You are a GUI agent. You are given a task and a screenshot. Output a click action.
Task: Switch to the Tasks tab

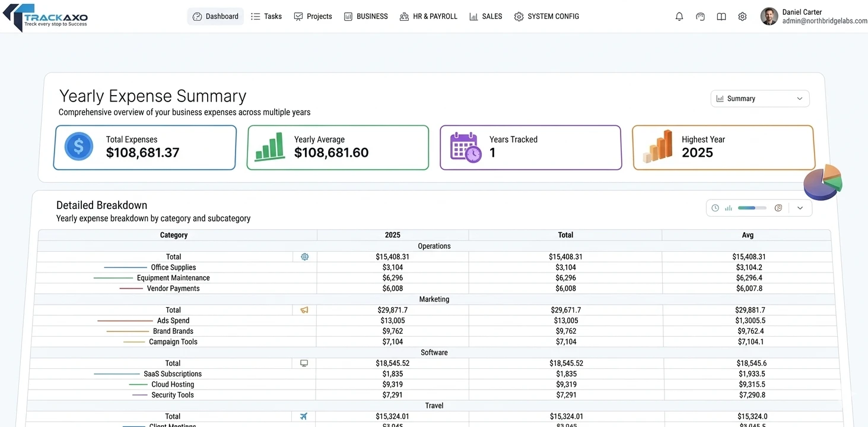266,16
